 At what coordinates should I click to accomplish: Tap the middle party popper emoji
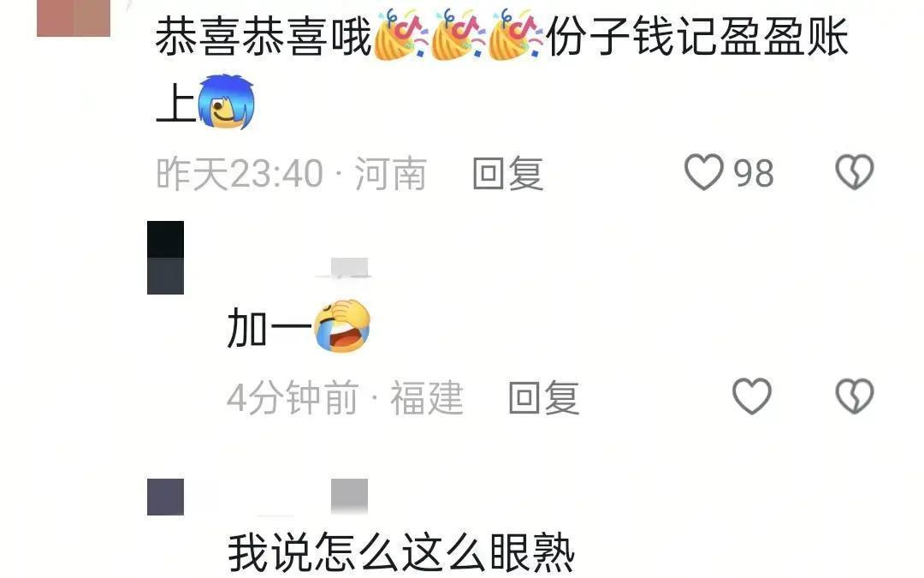pos(459,35)
